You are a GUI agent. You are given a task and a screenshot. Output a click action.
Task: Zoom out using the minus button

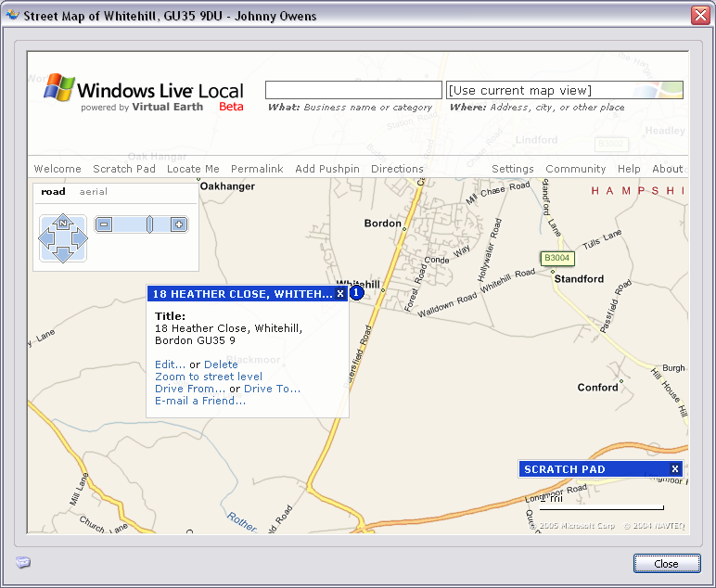click(104, 224)
